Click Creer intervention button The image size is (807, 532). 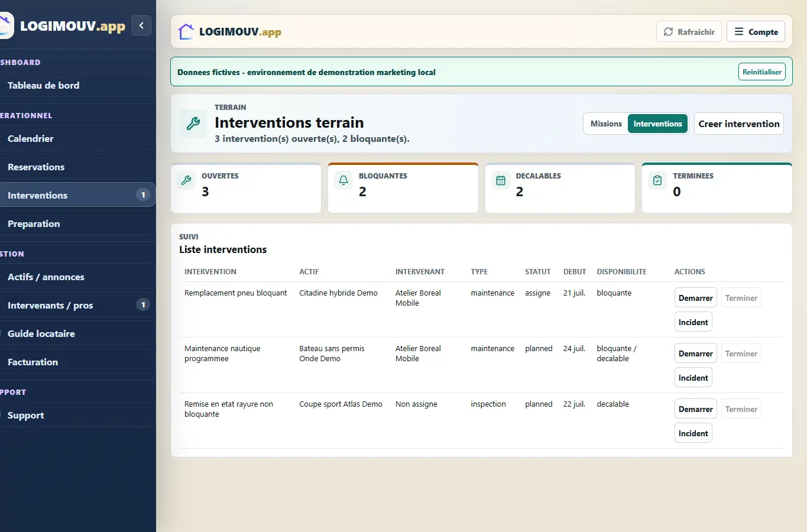click(739, 124)
